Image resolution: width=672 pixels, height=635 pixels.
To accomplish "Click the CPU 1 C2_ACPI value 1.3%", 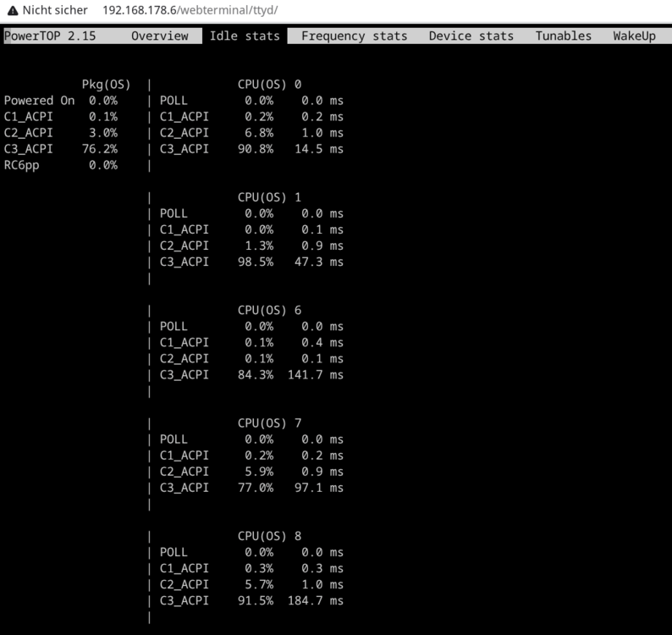I will [259, 246].
